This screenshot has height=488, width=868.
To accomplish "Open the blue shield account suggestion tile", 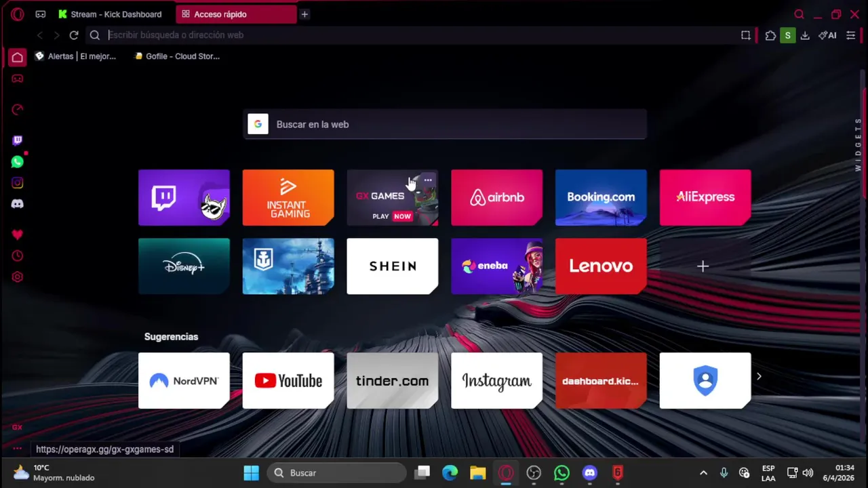I will [x=705, y=381].
